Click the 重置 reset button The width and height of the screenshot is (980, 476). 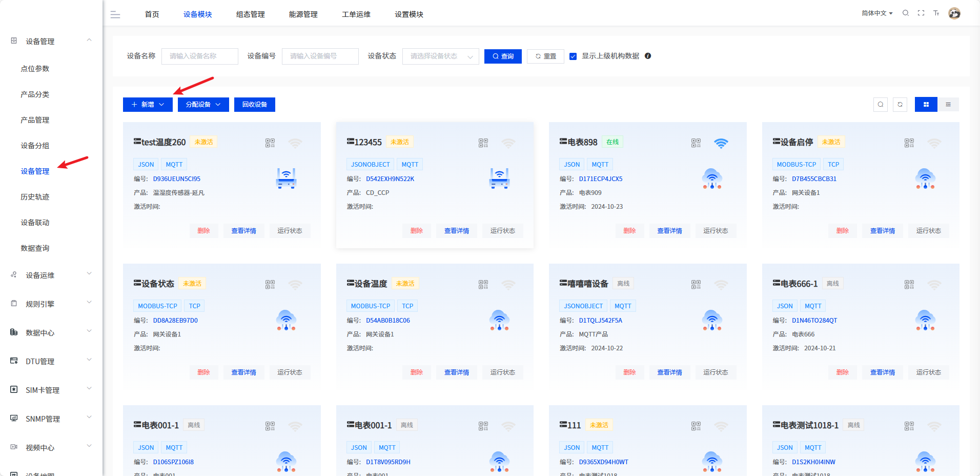[545, 56]
